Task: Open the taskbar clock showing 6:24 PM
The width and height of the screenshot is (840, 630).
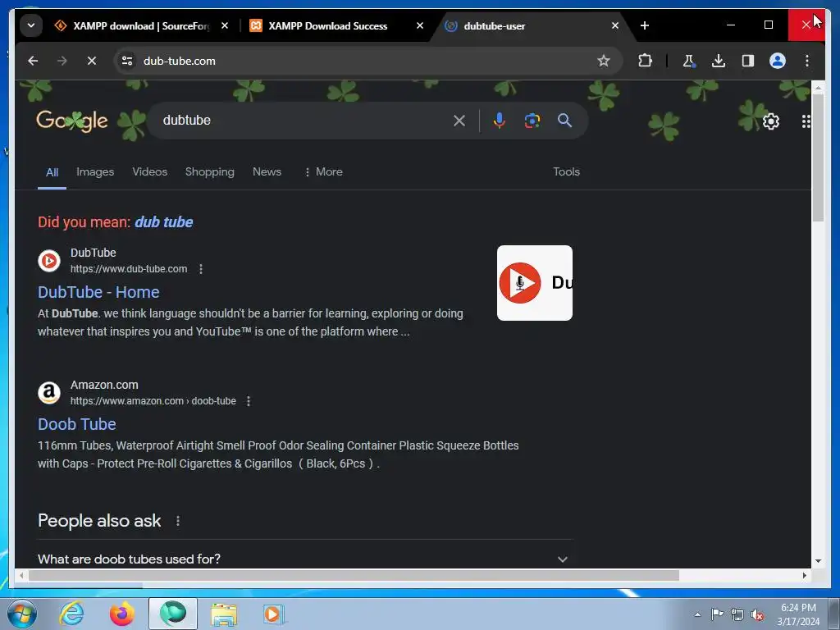Action: (798, 614)
